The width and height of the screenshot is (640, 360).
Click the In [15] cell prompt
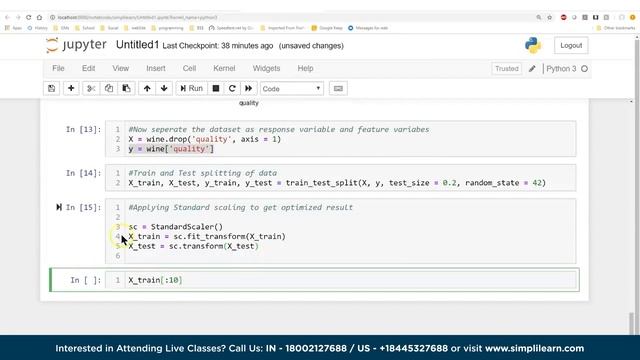pyautogui.click(x=83, y=207)
